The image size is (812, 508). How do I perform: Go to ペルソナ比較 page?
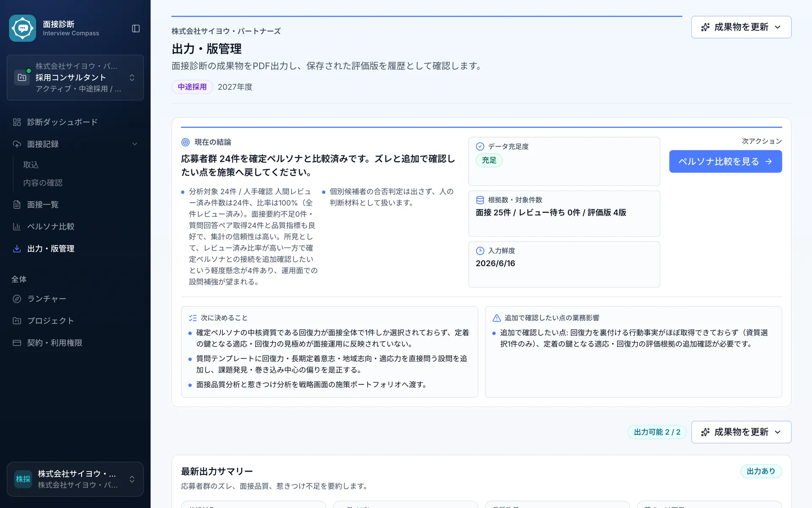(x=75, y=226)
